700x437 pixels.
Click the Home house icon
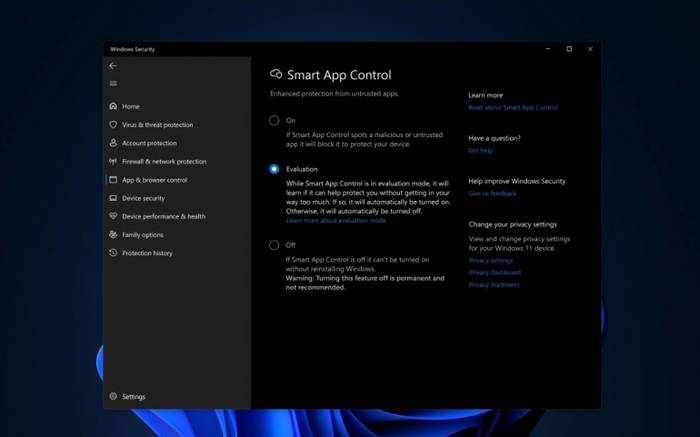click(x=113, y=106)
